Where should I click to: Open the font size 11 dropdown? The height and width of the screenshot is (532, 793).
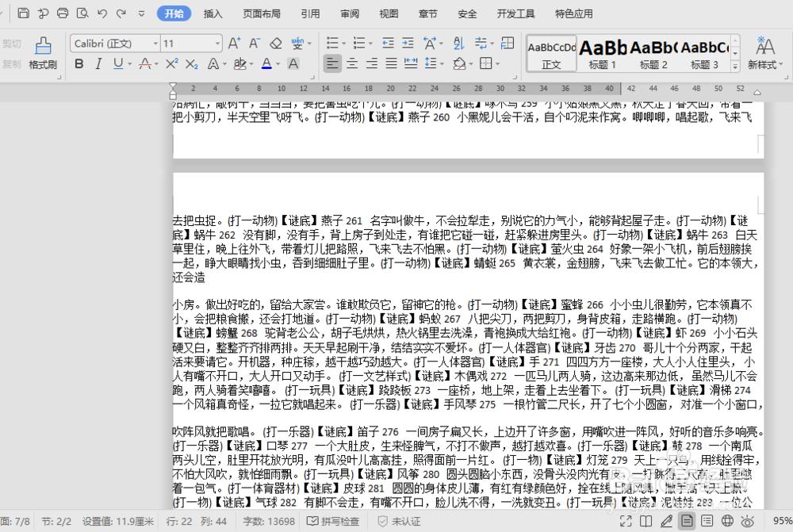click(x=217, y=44)
